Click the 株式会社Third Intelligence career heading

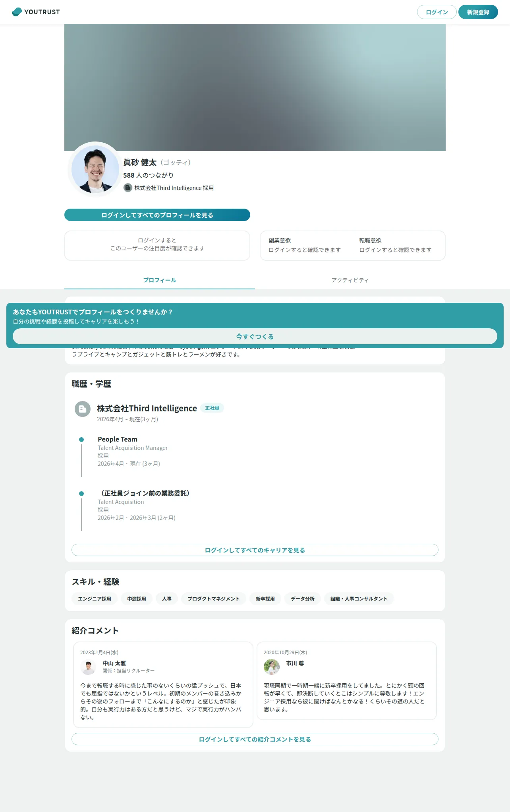(x=147, y=408)
